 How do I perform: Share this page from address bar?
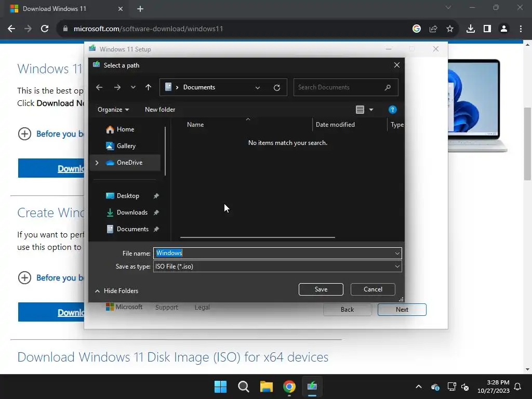[433, 29]
